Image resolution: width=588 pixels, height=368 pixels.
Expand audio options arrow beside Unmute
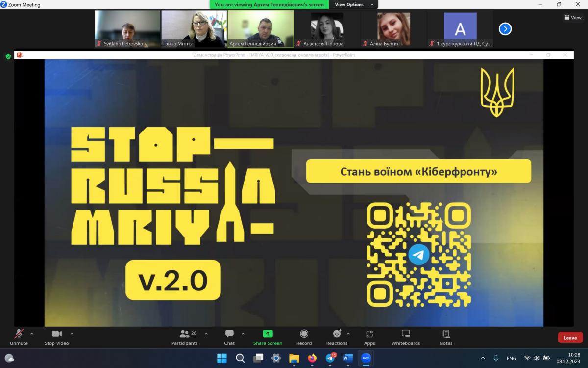point(32,334)
